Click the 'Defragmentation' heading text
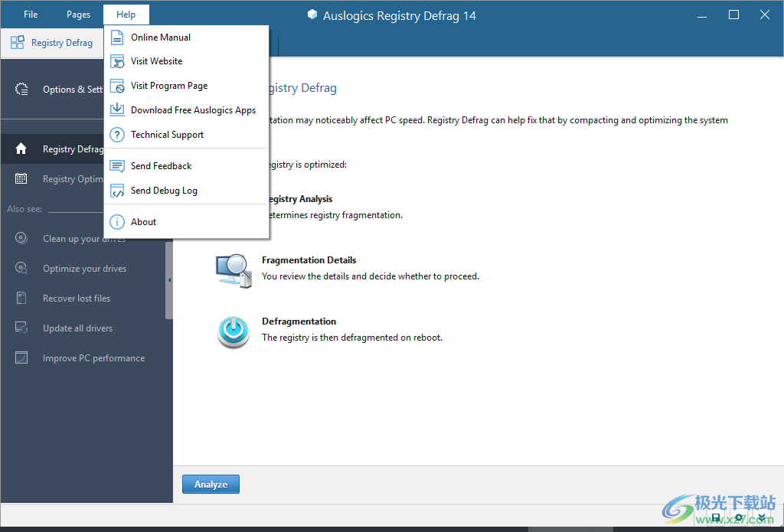 pos(299,321)
